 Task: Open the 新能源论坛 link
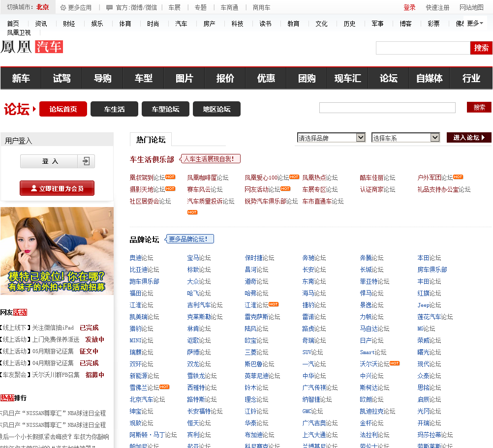tap(144, 376)
